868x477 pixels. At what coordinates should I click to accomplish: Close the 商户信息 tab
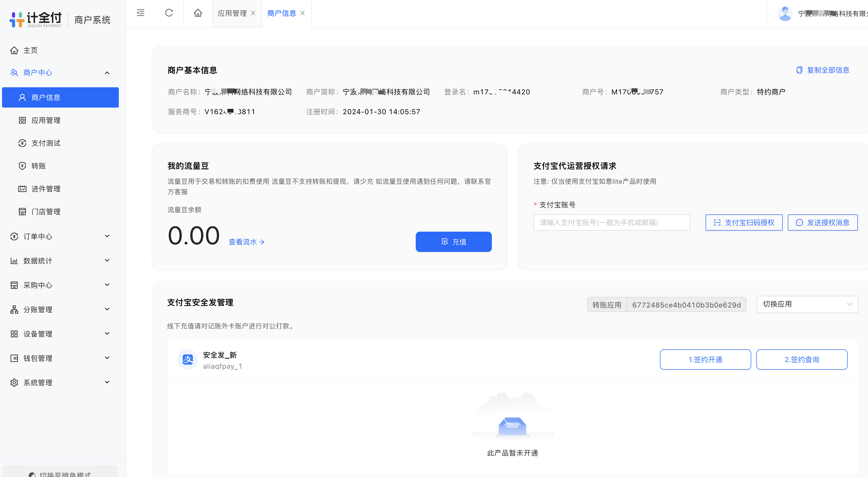[303, 13]
